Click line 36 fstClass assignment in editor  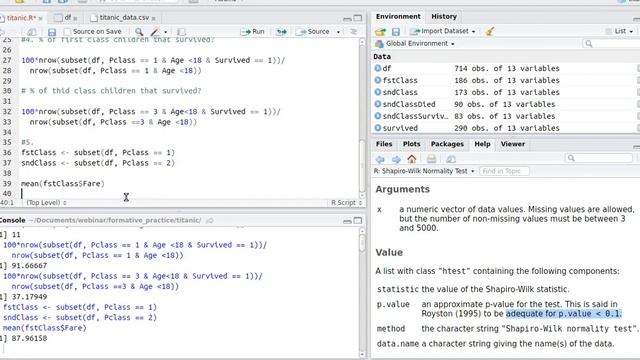pos(98,153)
